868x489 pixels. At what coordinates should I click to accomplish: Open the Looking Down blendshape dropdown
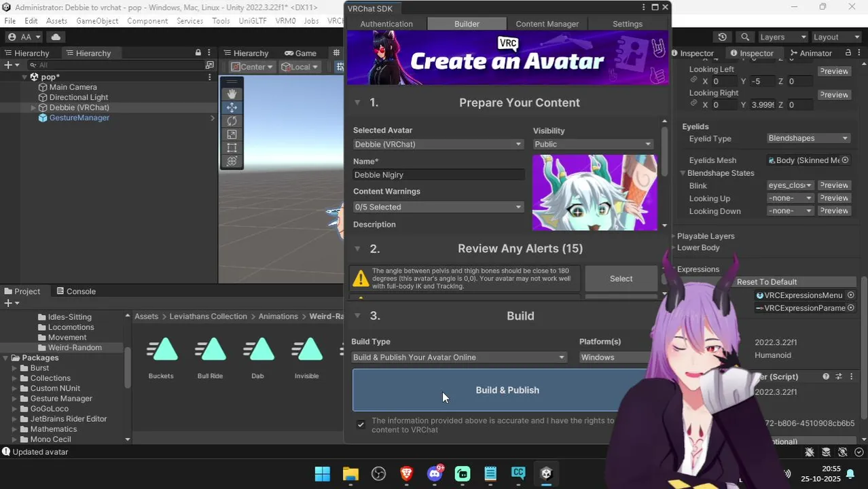pyautogui.click(x=790, y=211)
